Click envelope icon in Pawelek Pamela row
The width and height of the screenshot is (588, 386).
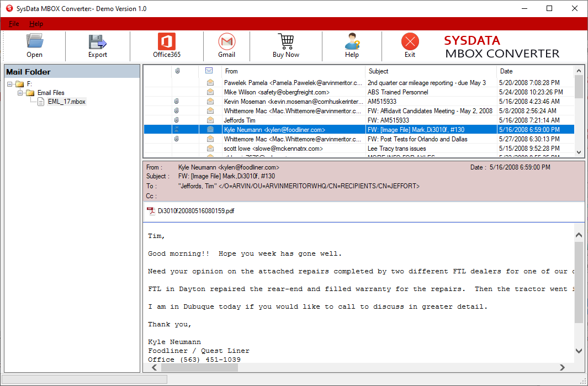pyautogui.click(x=210, y=82)
